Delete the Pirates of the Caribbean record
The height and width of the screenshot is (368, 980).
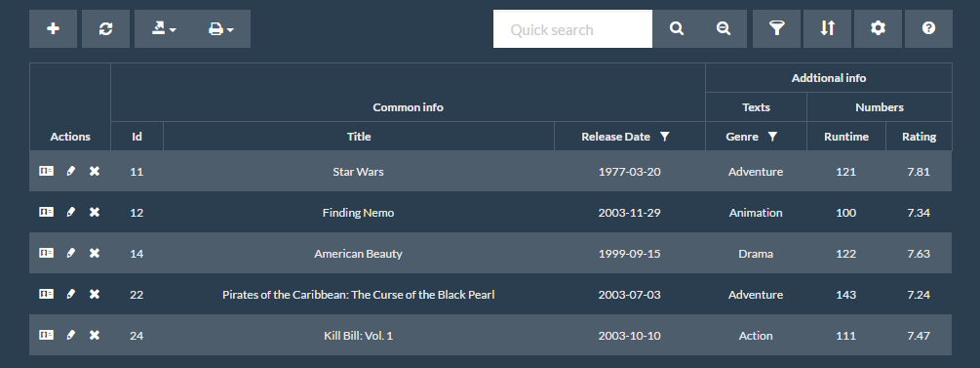point(95,294)
